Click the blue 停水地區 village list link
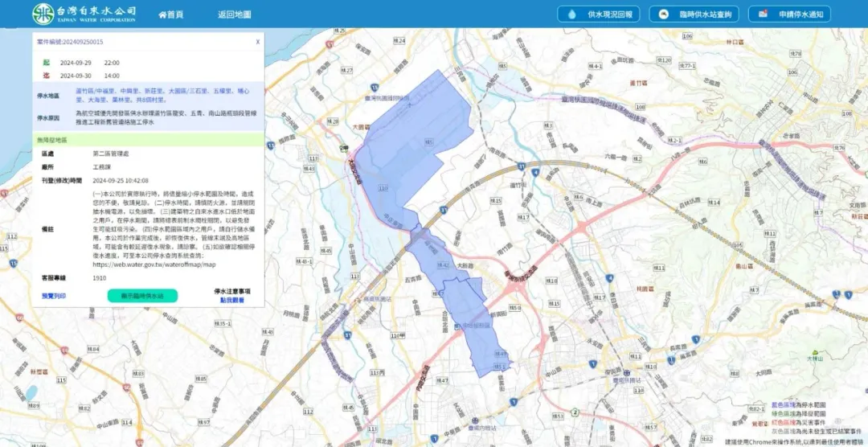This screenshot has height=447, width=868. point(162,96)
